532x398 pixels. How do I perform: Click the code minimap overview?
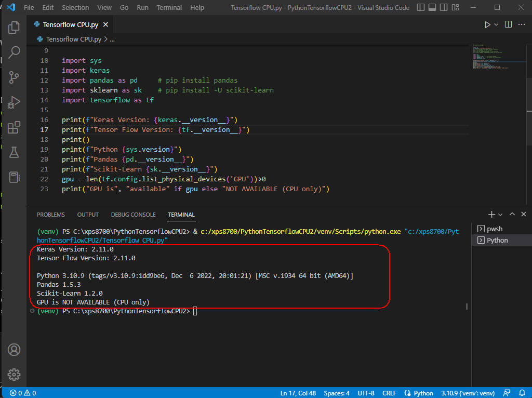click(x=499, y=56)
